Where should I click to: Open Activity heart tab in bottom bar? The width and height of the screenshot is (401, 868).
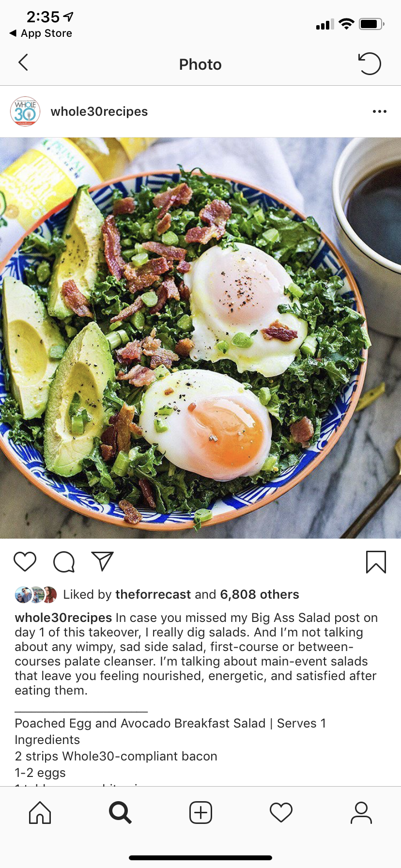pyautogui.click(x=281, y=812)
